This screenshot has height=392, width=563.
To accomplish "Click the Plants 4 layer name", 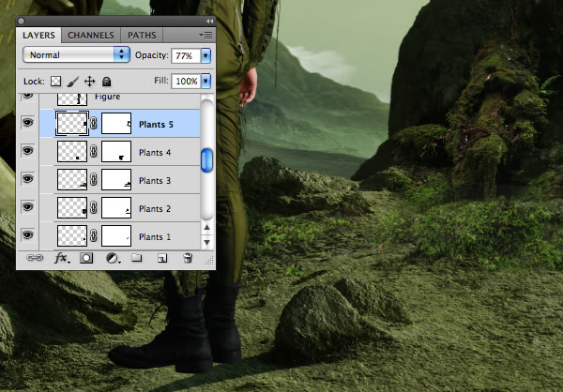I will coord(155,153).
